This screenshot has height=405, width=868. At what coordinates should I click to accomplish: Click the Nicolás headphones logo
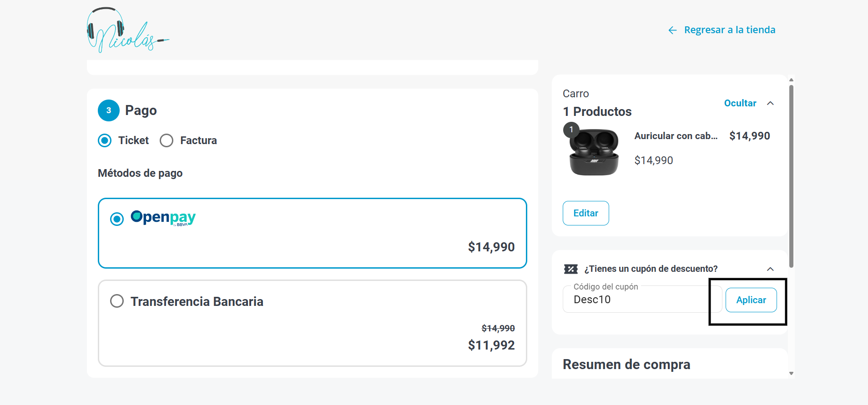pos(126,30)
